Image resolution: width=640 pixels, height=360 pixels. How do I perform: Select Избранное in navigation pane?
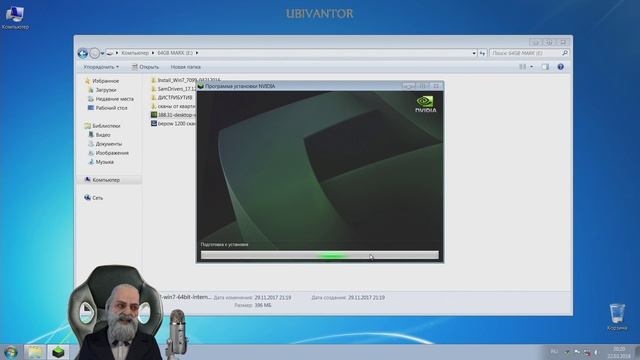pyautogui.click(x=106, y=81)
